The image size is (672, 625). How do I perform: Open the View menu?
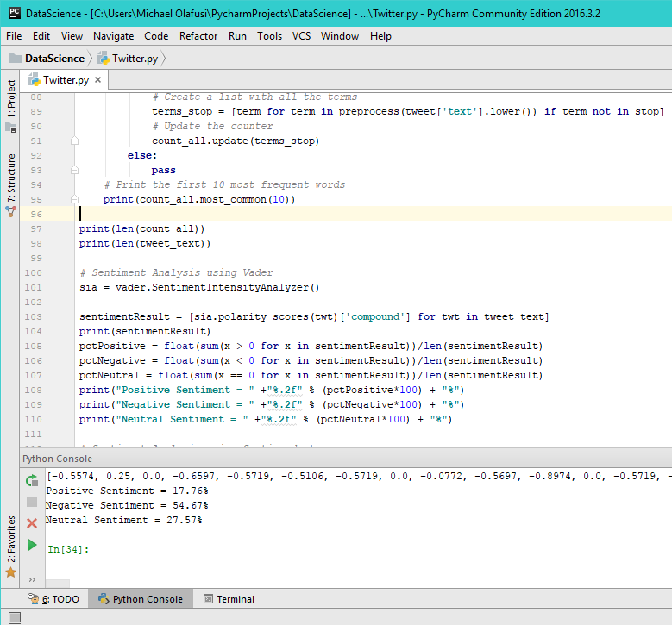click(72, 36)
